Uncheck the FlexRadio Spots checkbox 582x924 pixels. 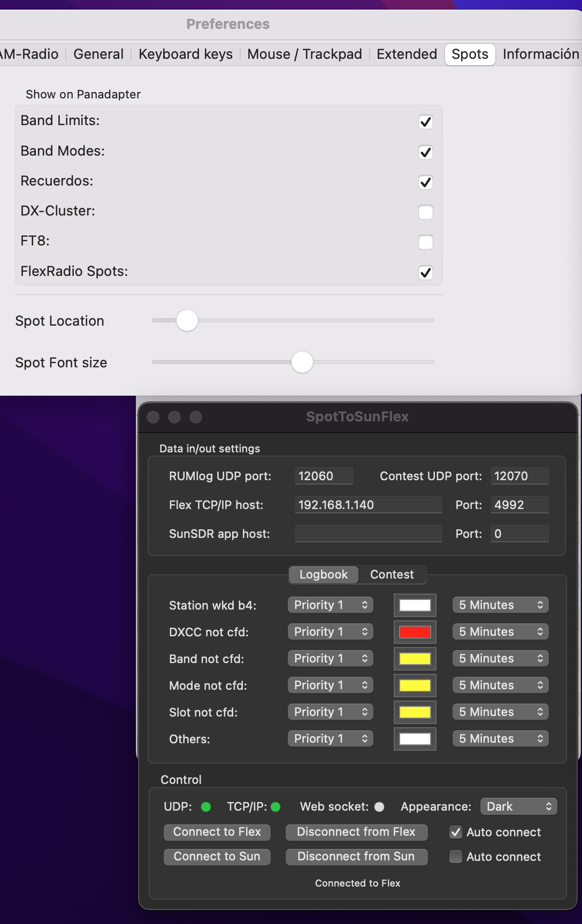click(x=426, y=273)
